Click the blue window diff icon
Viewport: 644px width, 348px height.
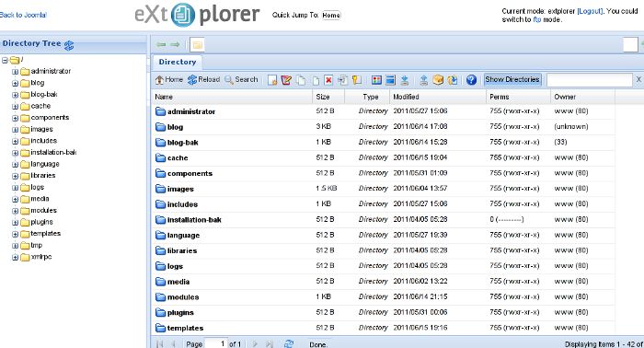390,80
